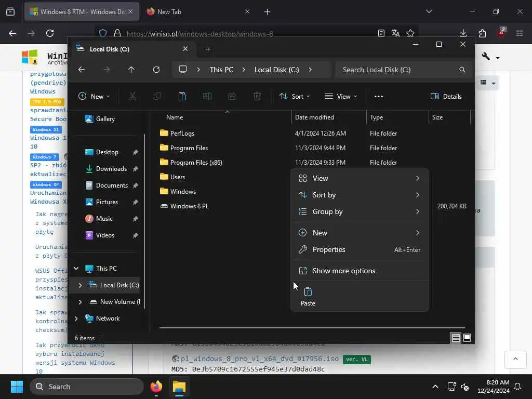
Task: Open notifications bell in the taskbar
Action: (x=517, y=387)
